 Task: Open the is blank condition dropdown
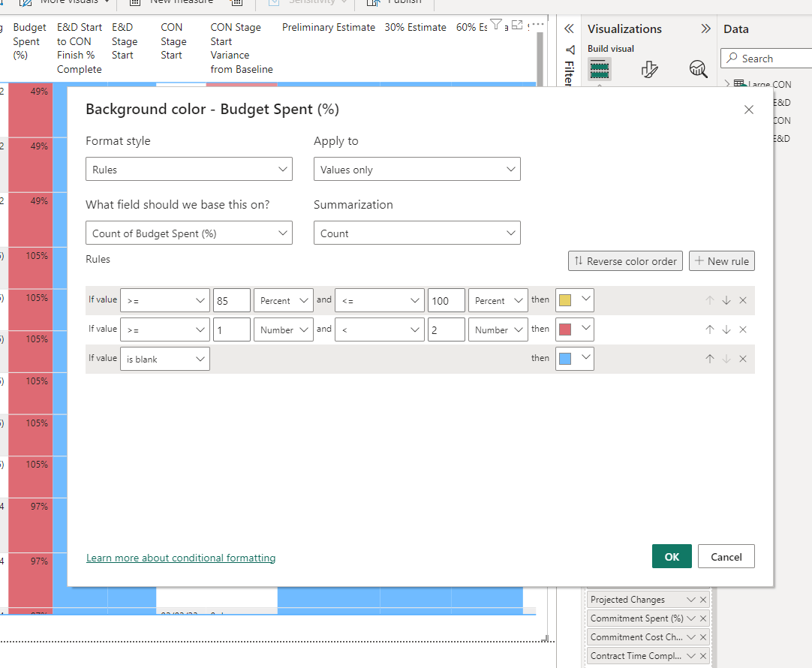pyautogui.click(x=164, y=358)
